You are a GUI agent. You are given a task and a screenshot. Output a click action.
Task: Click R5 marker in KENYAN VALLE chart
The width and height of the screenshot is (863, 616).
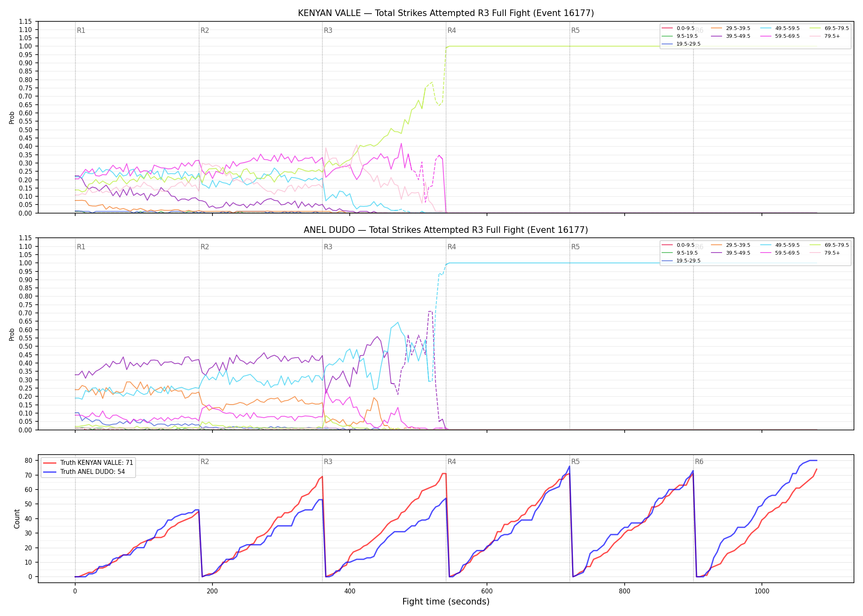click(575, 30)
